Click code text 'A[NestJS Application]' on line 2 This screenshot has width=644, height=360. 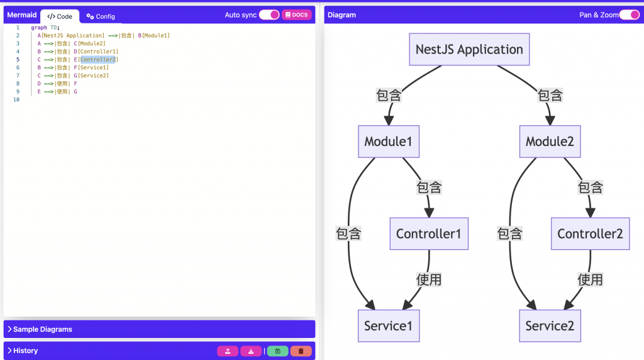(71, 36)
